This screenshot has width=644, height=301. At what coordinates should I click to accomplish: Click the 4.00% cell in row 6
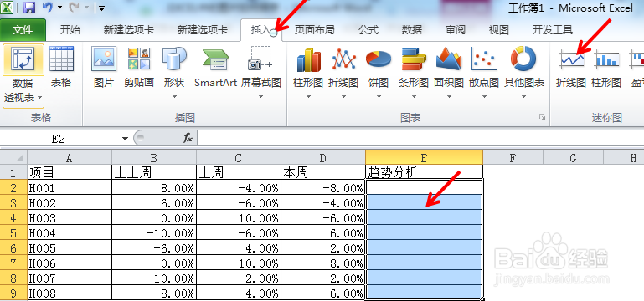click(239, 248)
